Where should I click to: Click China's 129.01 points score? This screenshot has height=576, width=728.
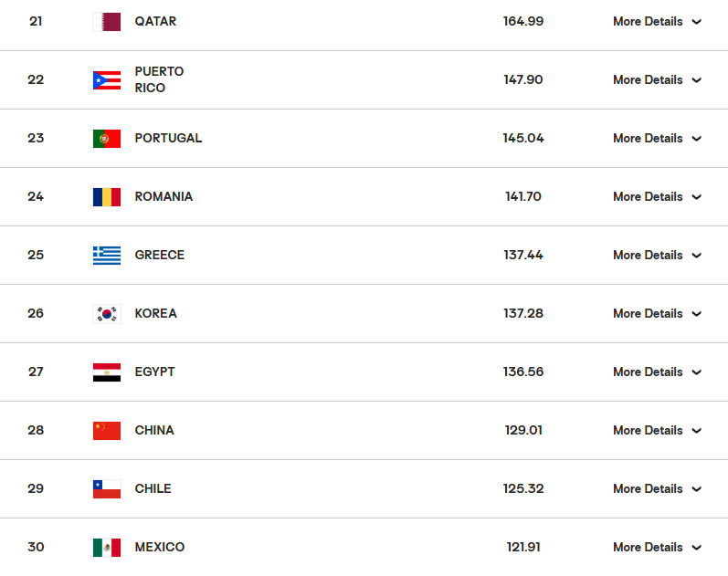523,431
